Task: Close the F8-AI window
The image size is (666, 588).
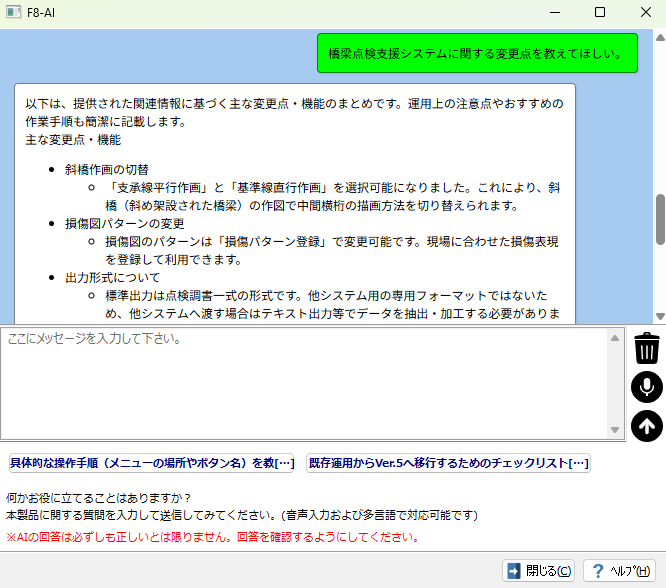Action: 646,12
